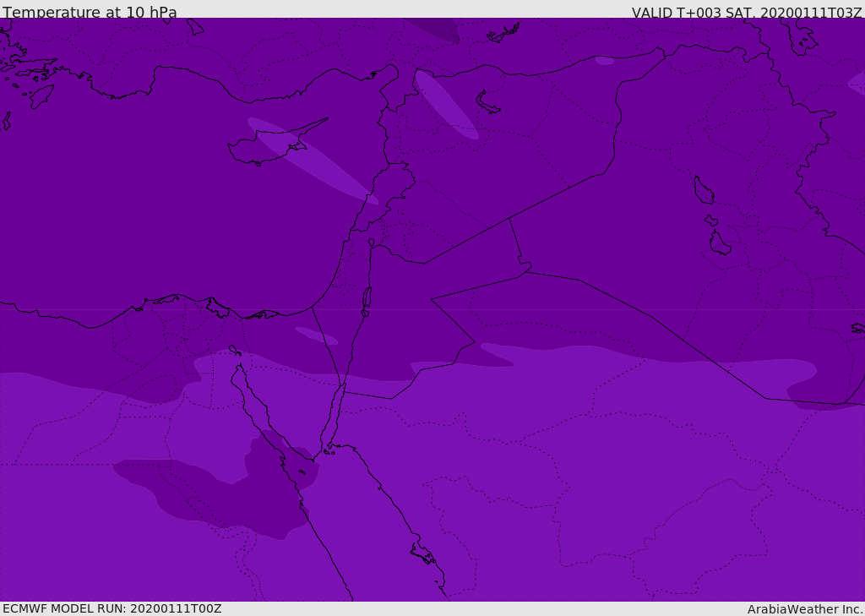This screenshot has height=616, width=865.
Task: Click the 'ECMWF MODEL RUN: 20200111T00Z' label
Action: tap(112, 608)
